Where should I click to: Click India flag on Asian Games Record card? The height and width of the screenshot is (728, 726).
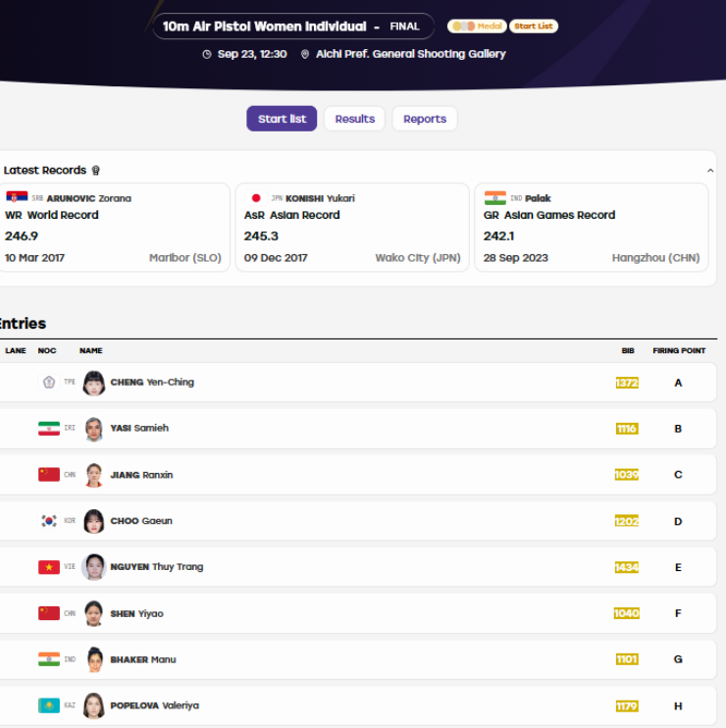[x=494, y=198]
